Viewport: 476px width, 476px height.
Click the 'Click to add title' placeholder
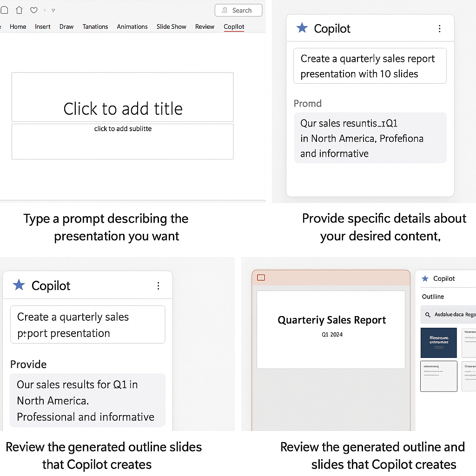[123, 97]
